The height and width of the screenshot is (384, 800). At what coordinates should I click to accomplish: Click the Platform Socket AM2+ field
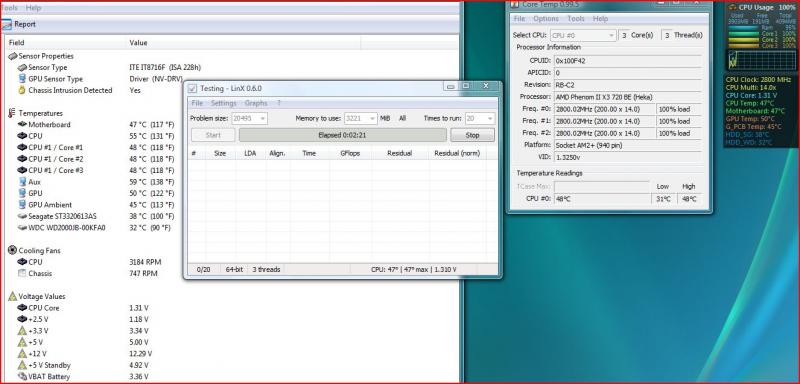(627, 145)
